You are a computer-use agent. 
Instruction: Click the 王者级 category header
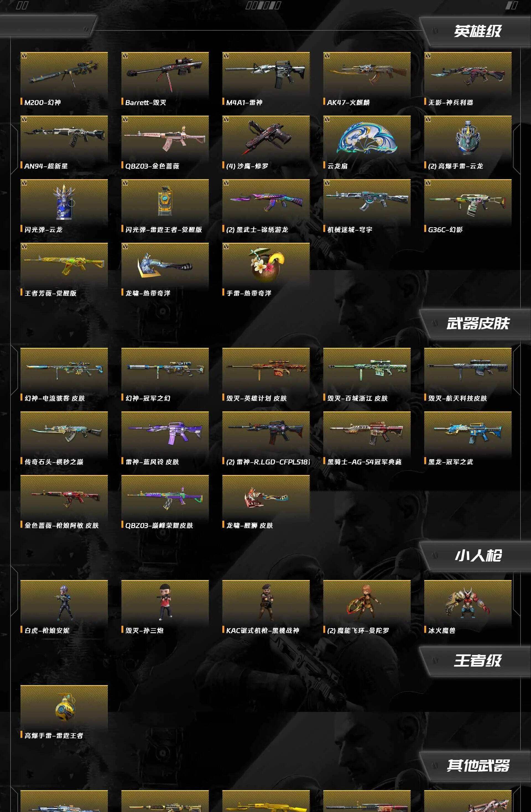tap(477, 660)
